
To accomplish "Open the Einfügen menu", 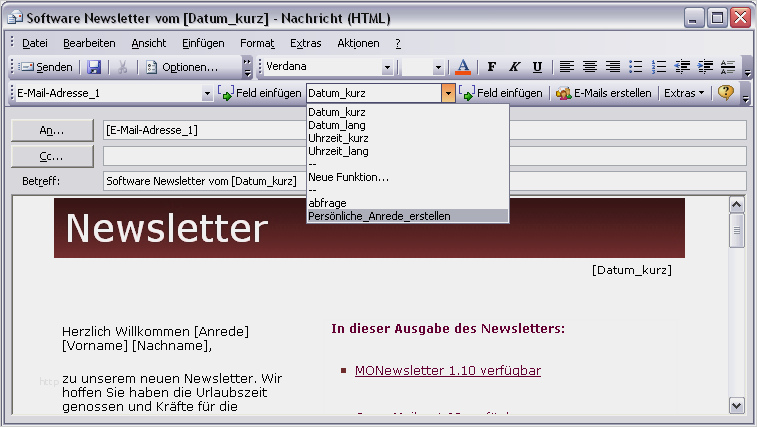I will (203, 43).
